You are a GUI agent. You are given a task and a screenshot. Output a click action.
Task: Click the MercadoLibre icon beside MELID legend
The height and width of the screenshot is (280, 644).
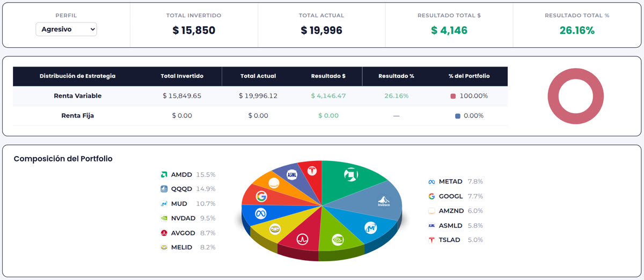pyautogui.click(x=164, y=247)
